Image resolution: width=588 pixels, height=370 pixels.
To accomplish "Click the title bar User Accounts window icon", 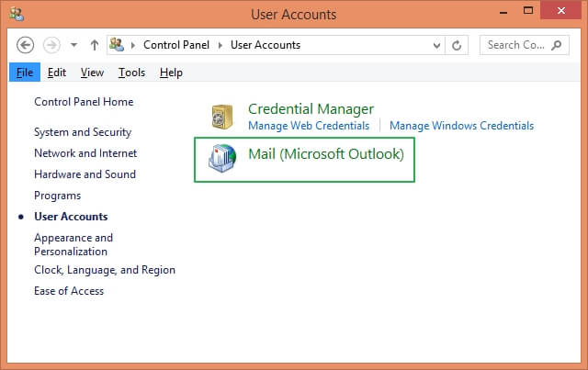I will click(17, 15).
